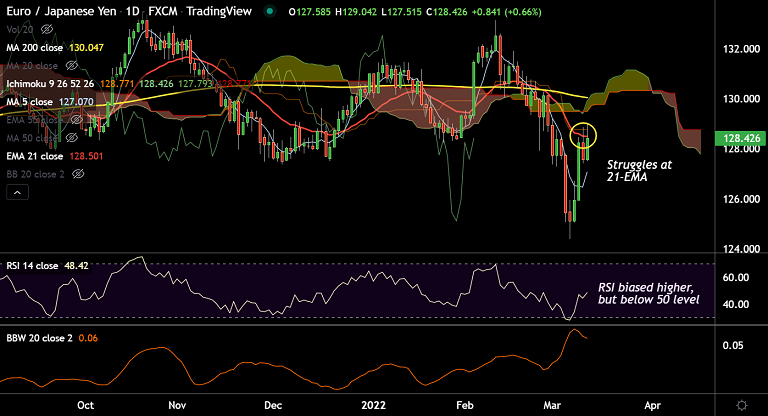The width and height of the screenshot is (768, 416).
Task: Show the hidden MA 50 close indicator
Action: 72,138
